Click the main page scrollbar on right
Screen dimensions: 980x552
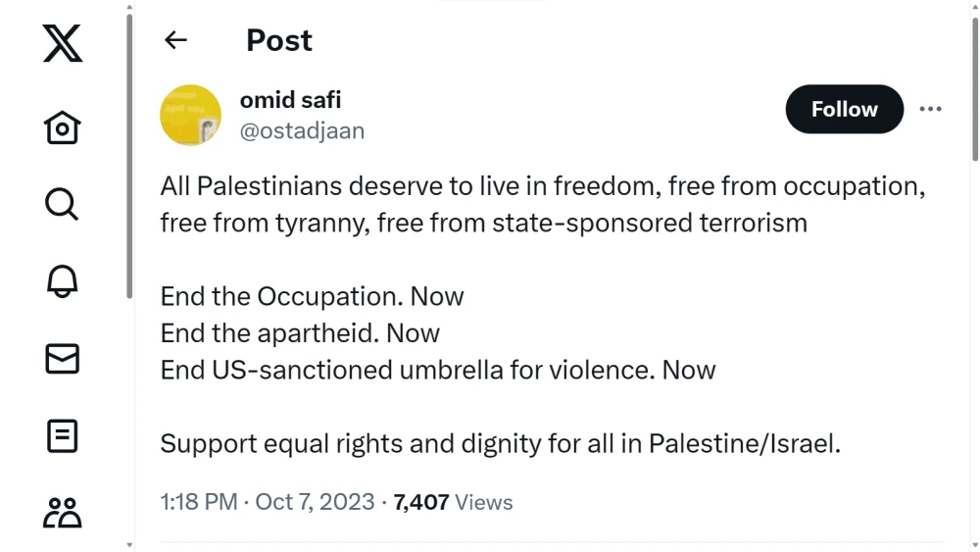pyautogui.click(x=974, y=88)
